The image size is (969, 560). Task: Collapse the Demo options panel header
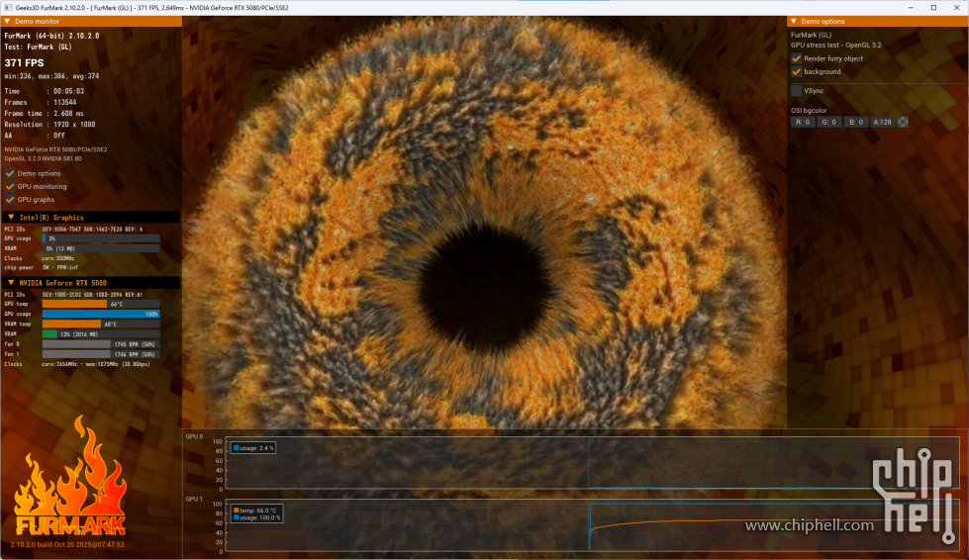coord(794,21)
